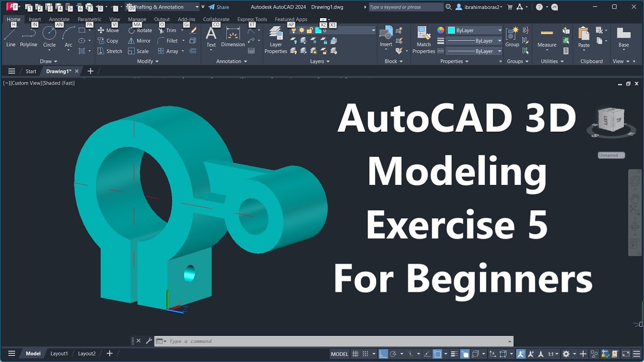Expand the Annotation panel

coord(231,61)
